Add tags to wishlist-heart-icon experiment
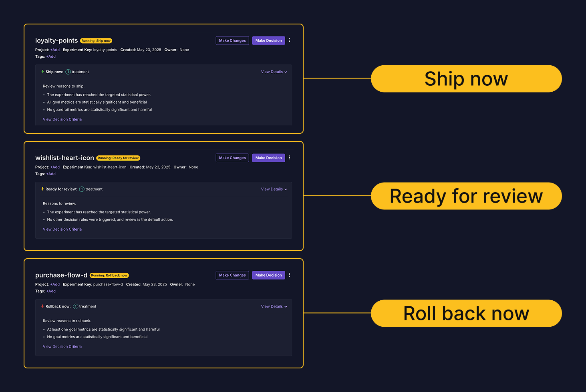586x392 pixels. (x=51, y=174)
